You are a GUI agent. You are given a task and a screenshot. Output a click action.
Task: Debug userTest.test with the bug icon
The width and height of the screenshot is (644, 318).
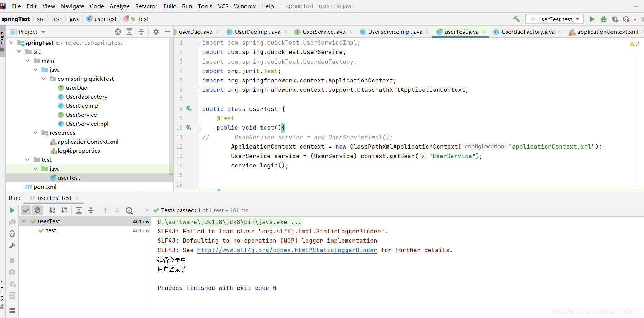[x=604, y=19]
